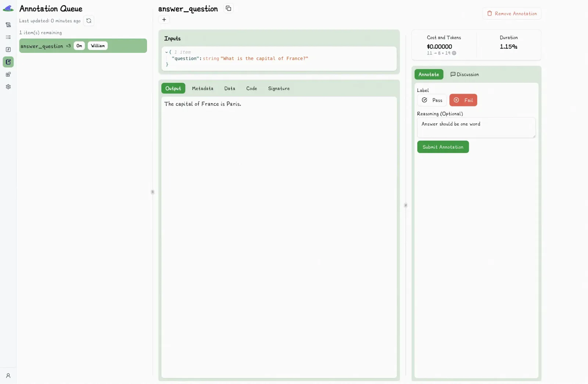The height and width of the screenshot is (384, 588).
Task: Click the app logo in top-left corner
Action: click(8, 8)
